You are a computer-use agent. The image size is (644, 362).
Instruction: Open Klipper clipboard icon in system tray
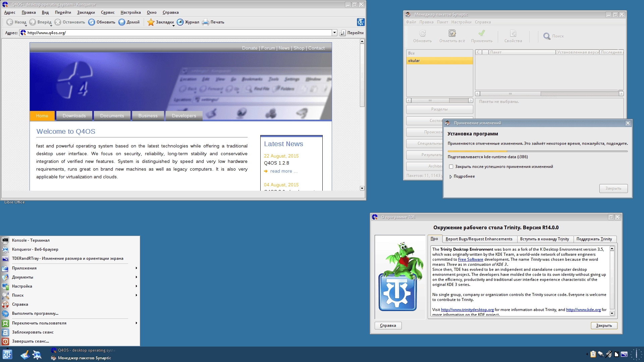pyautogui.click(x=593, y=354)
